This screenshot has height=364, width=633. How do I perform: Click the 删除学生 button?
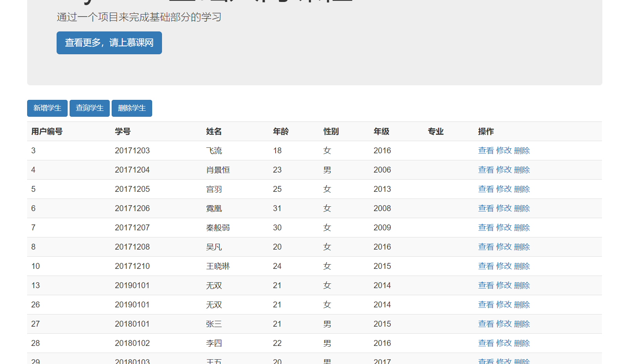tap(132, 108)
